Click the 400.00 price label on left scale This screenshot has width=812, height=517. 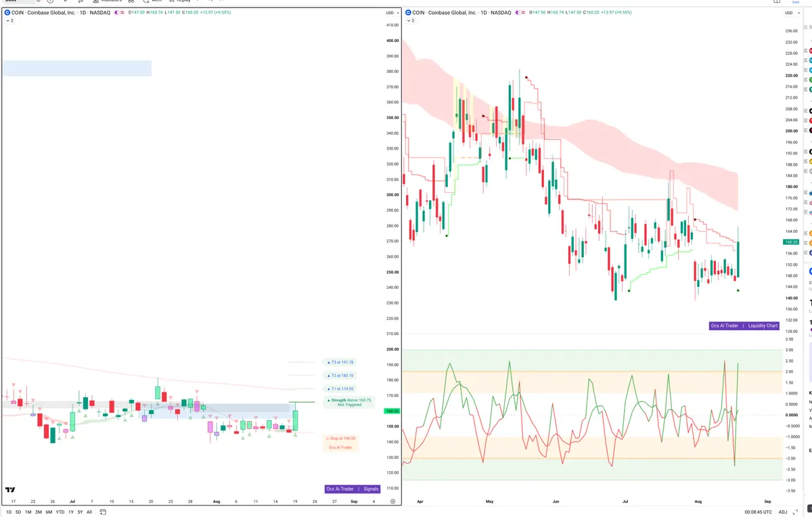(x=391, y=41)
